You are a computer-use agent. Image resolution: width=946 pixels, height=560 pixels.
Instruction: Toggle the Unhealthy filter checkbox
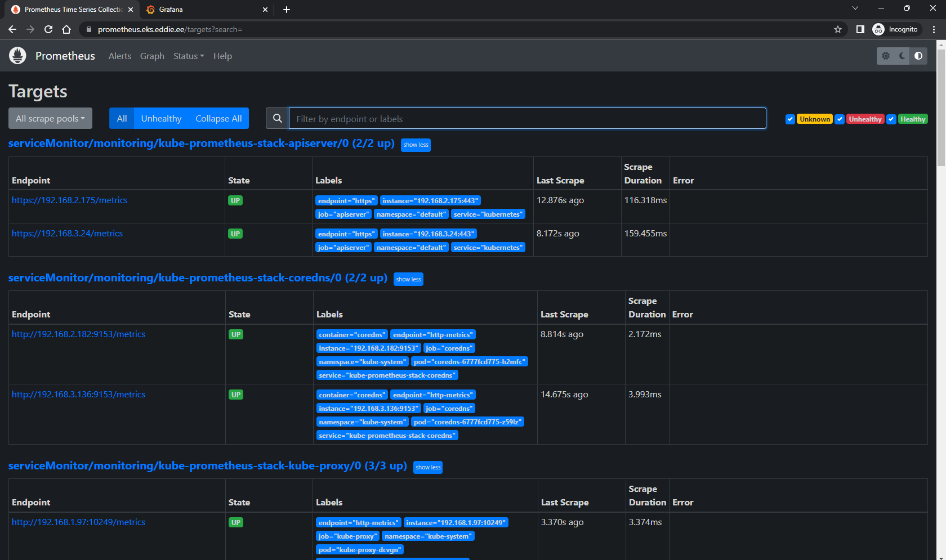click(x=840, y=119)
